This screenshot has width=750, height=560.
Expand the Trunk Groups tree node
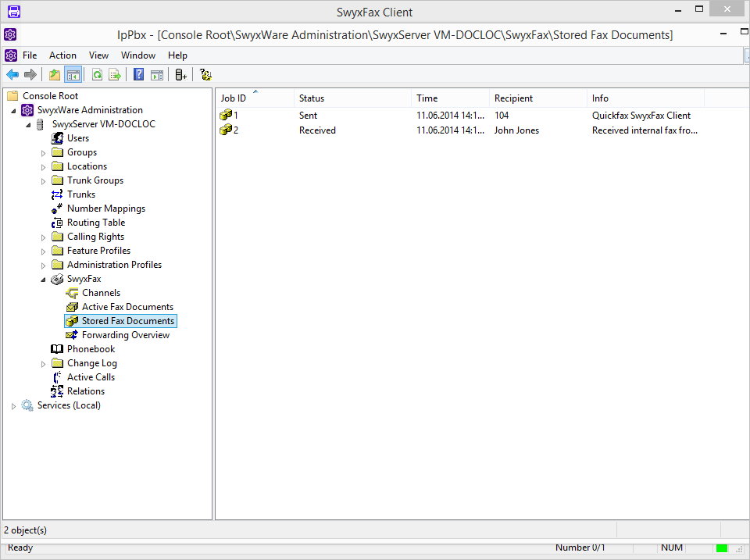coord(44,181)
